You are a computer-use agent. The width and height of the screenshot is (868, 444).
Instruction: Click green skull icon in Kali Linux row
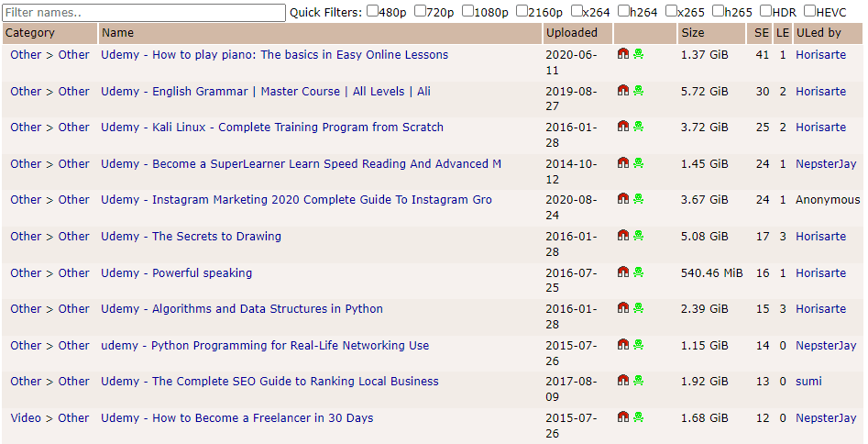pyautogui.click(x=638, y=127)
